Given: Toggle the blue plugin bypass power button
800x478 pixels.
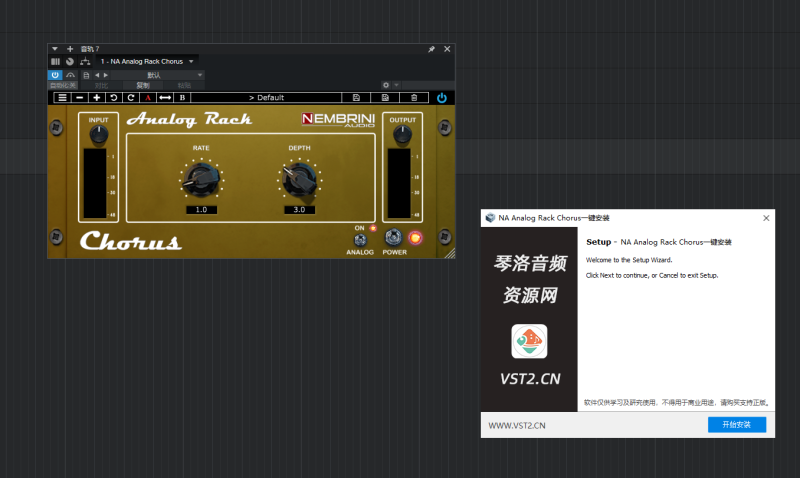Looking at the screenshot, I should pyautogui.click(x=442, y=97).
